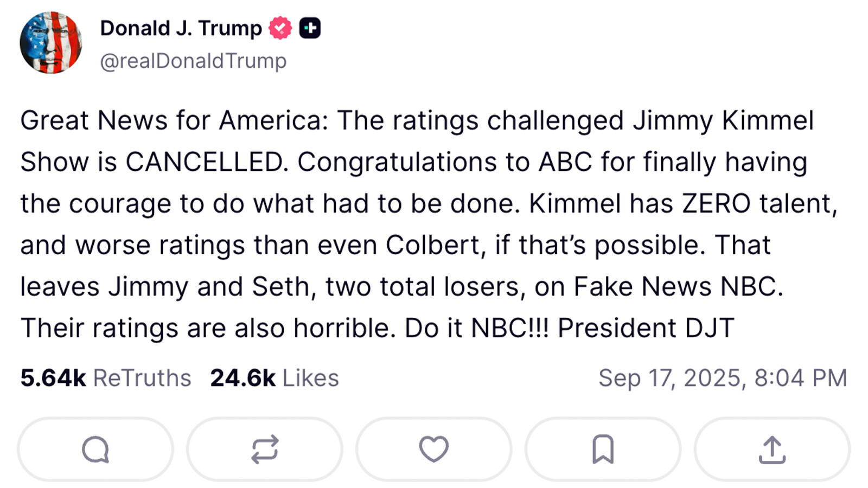Click the @realDonaldTrump handle

click(193, 61)
